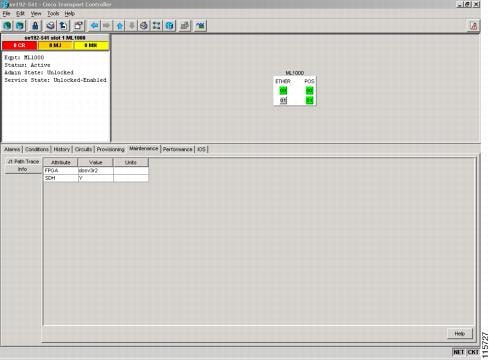The image size is (489, 360).
Task: Select ETHER port 01 on ML1000 card
Action: click(x=283, y=100)
